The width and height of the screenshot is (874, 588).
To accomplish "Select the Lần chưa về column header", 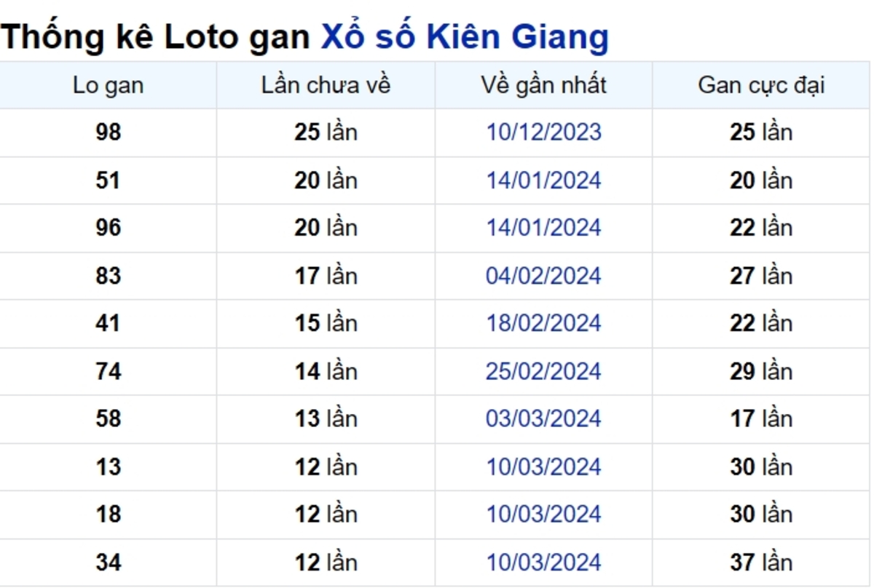I will coord(326,85).
